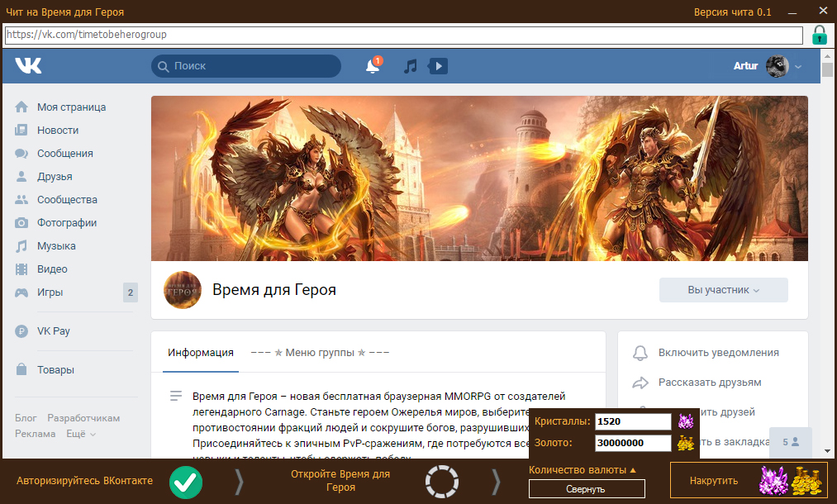This screenshot has height=504, width=837.
Task: Click the purple crystals icon beside Кристаллы
Action: coord(686,421)
